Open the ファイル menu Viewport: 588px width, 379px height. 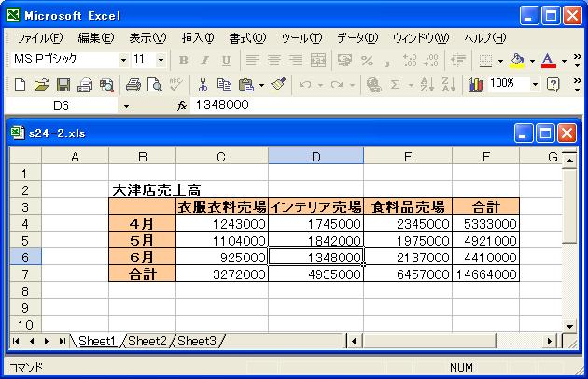[x=40, y=38]
